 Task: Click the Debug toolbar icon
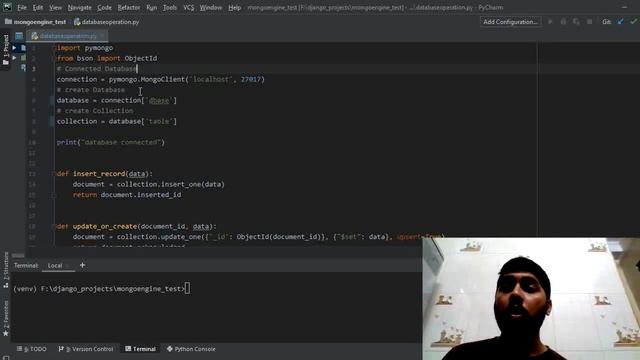pos(563,22)
